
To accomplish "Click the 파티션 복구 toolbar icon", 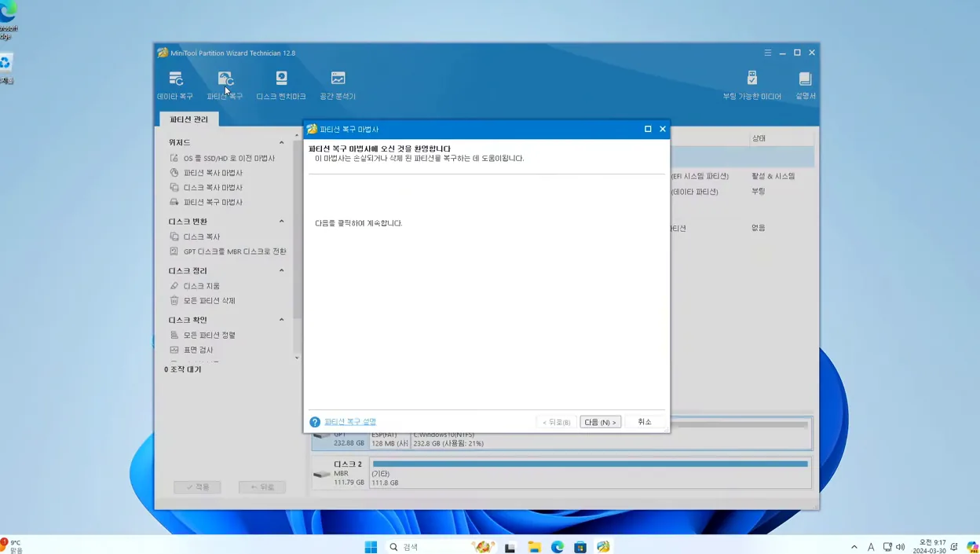I will click(225, 85).
